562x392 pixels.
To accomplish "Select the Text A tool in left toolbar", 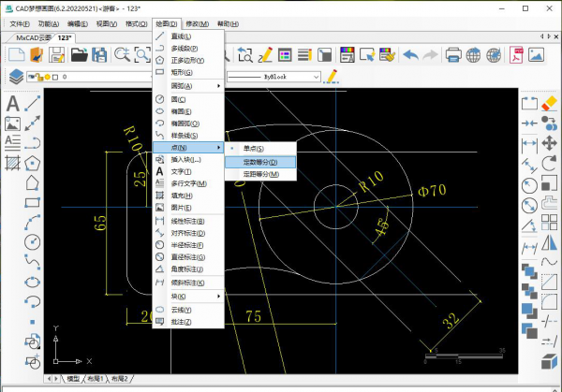I will [x=12, y=104].
